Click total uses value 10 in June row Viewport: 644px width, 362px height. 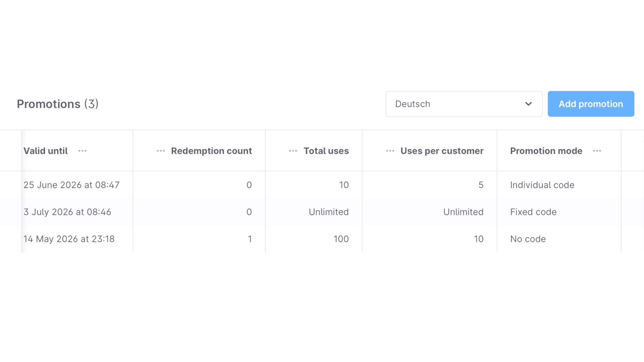[344, 185]
